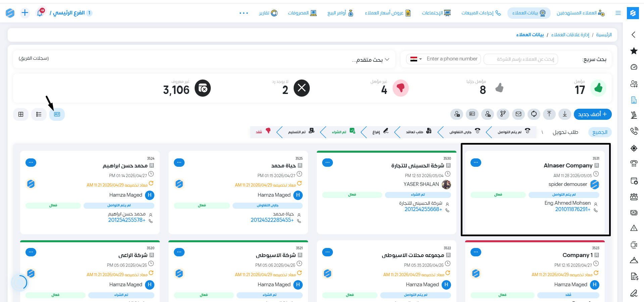644x302 pixels.
Task: Open the top bar three-dots overflow menu
Action: [244, 13]
